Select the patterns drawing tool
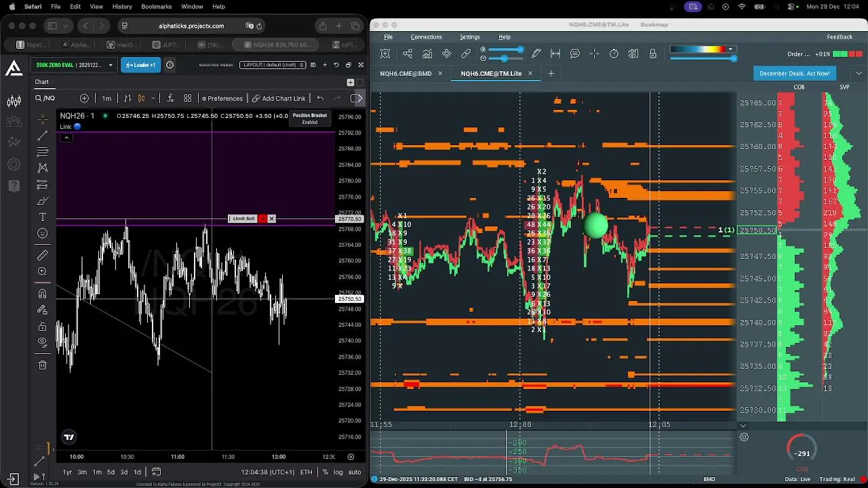Viewport: 868px width, 488px height. (x=42, y=168)
